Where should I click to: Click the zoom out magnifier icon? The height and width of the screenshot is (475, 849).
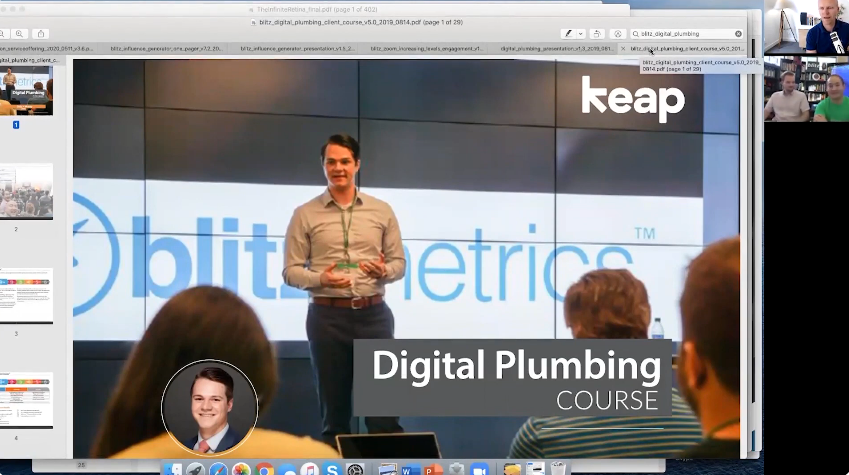2,34
